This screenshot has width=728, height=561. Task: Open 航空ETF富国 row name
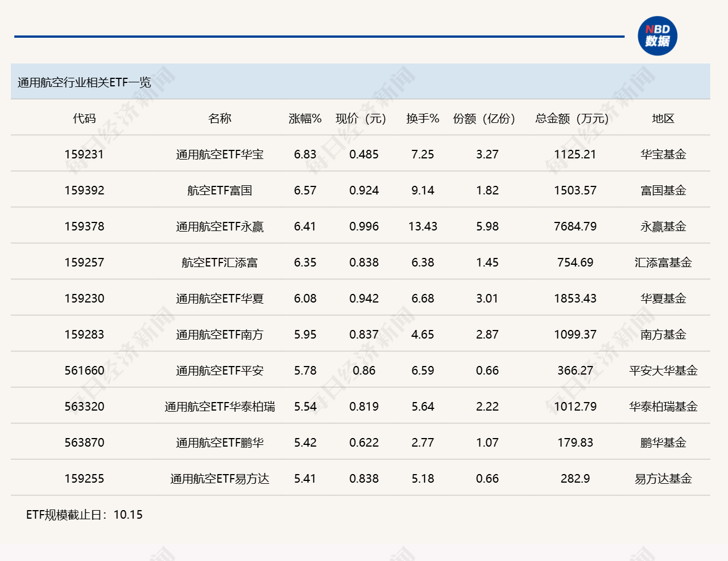coord(220,190)
